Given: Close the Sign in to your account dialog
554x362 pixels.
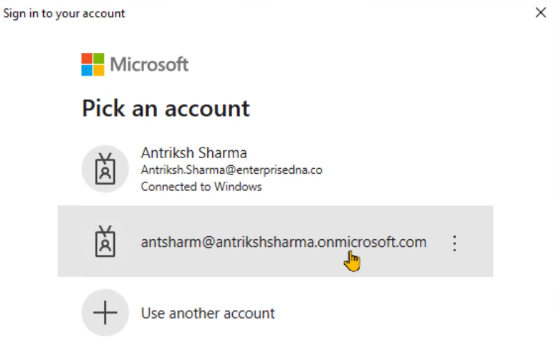Looking at the screenshot, I should click(x=541, y=13).
